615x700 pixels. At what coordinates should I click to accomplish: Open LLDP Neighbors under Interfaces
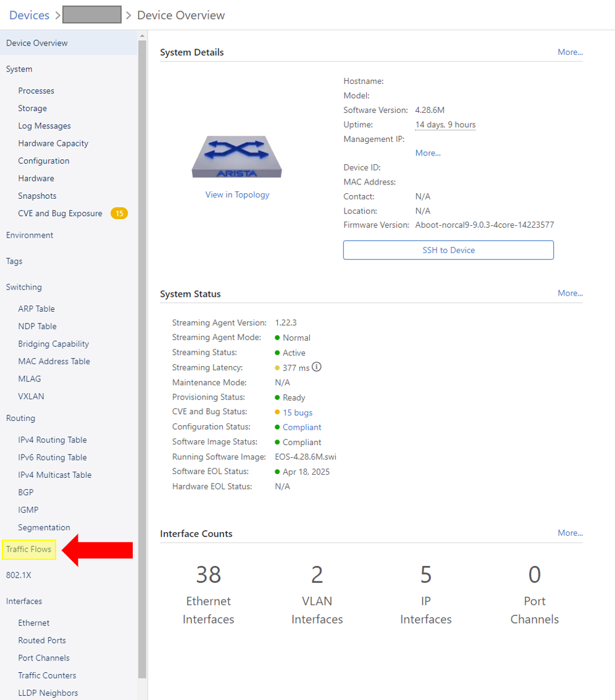[48, 693]
